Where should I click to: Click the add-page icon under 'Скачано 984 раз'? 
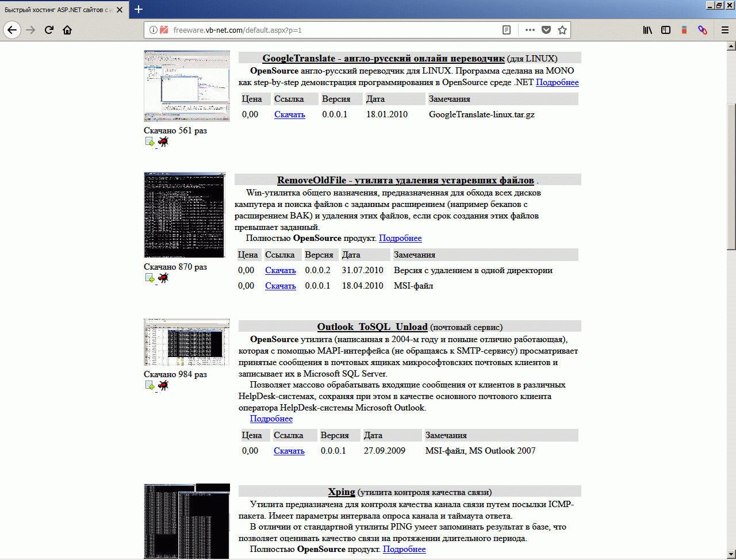tap(149, 386)
